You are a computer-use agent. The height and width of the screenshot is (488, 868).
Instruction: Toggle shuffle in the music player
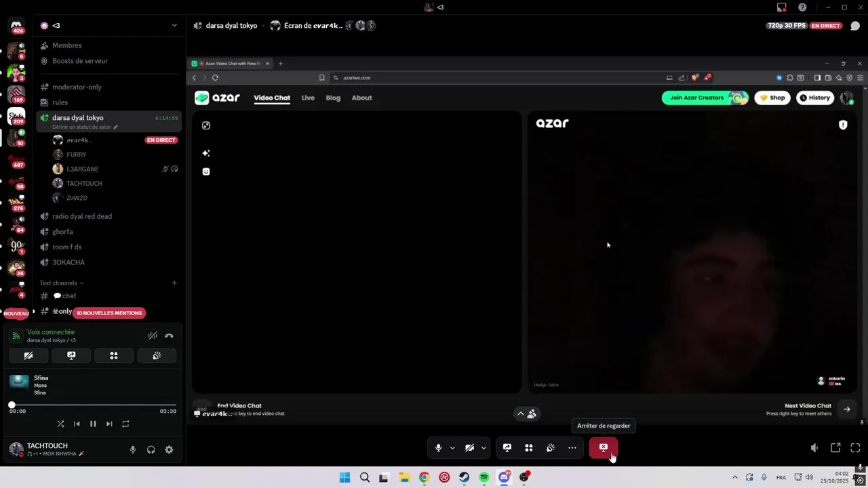coord(60,424)
